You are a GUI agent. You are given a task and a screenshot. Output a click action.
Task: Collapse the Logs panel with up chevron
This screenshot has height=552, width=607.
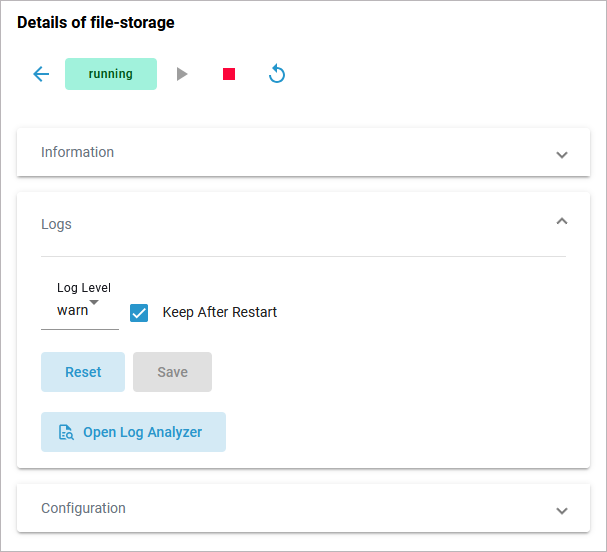click(562, 221)
